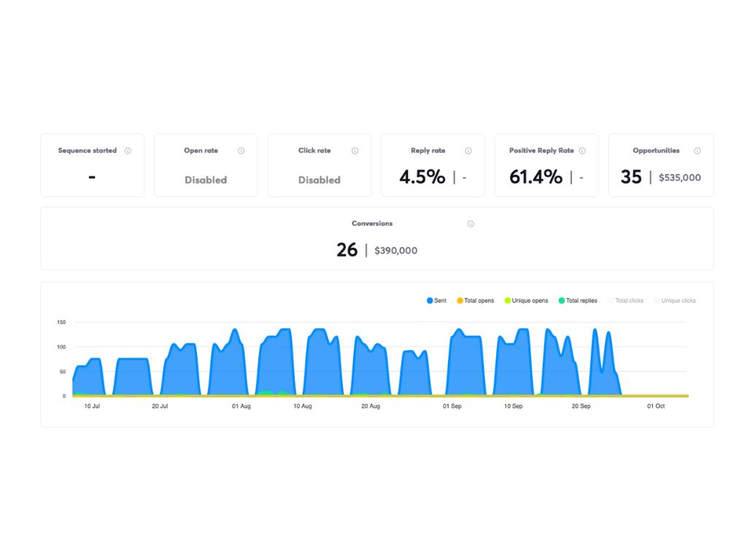Click the info icon beside Reply rate

click(468, 150)
